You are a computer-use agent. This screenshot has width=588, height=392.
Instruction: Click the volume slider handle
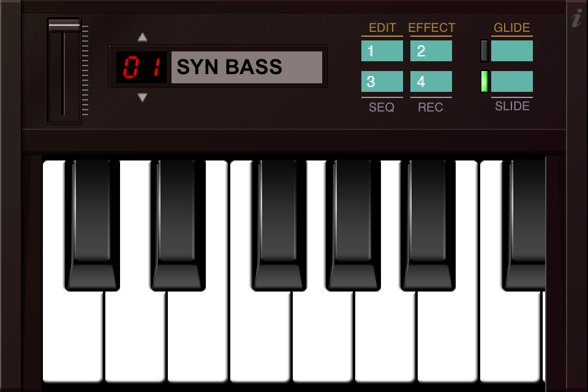coord(64,26)
